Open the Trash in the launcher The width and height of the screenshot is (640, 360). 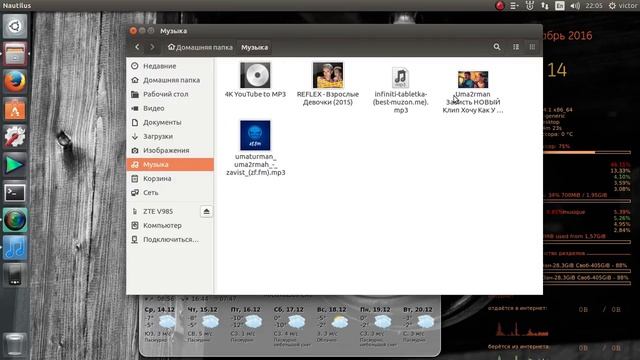[x=15, y=344]
